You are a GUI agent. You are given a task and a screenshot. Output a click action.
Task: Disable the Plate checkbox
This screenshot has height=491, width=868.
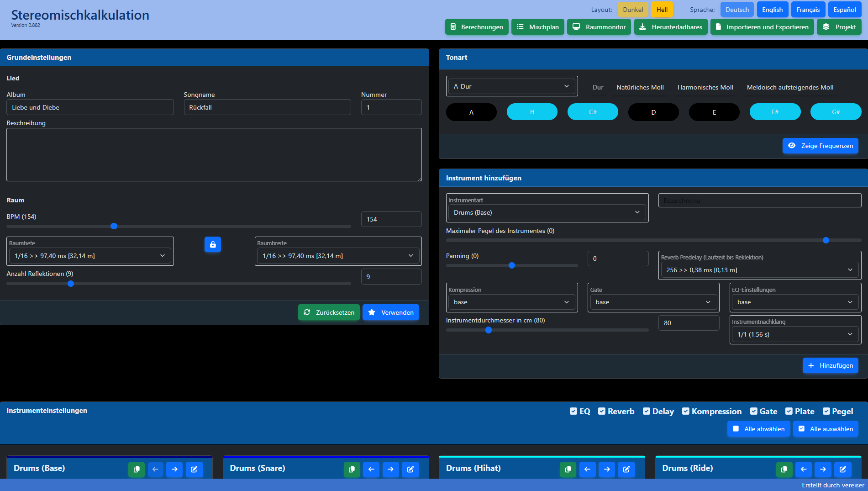[789, 411]
